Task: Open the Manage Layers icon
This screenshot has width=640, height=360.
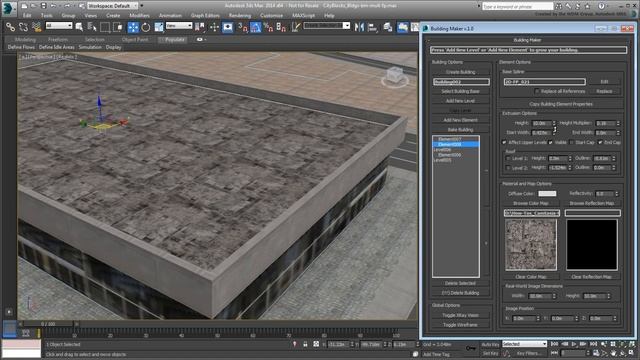Action: pos(388,27)
